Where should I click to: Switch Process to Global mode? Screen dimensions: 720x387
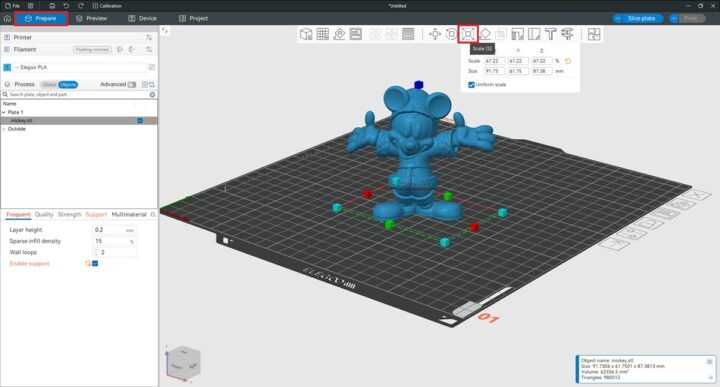(x=49, y=84)
